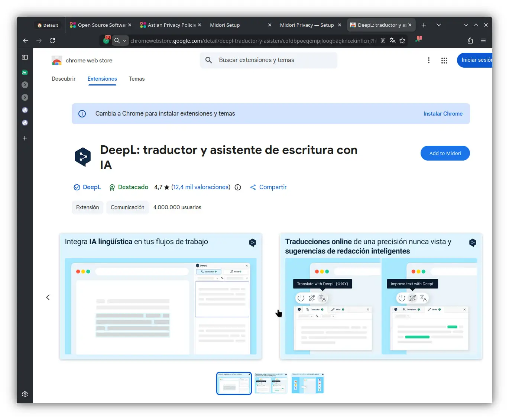The width and height of the screenshot is (509, 420).
Task: Open the Temas tab
Action: [x=137, y=79]
